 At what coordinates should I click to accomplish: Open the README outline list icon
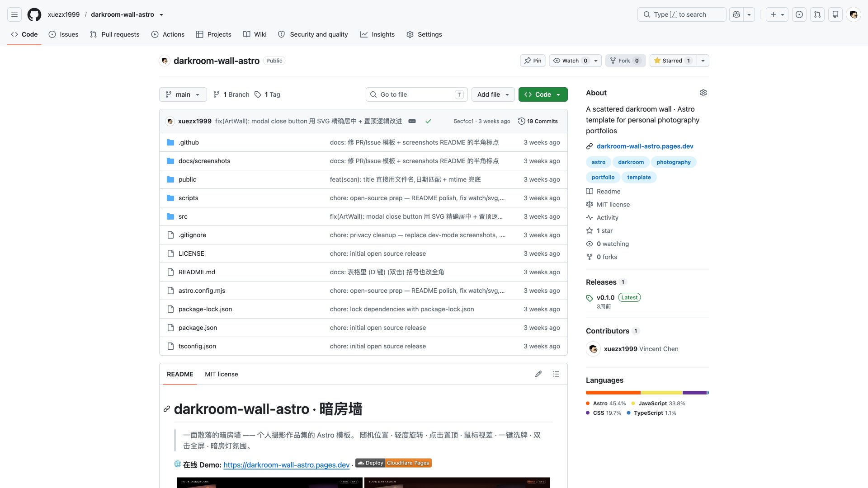tap(556, 374)
